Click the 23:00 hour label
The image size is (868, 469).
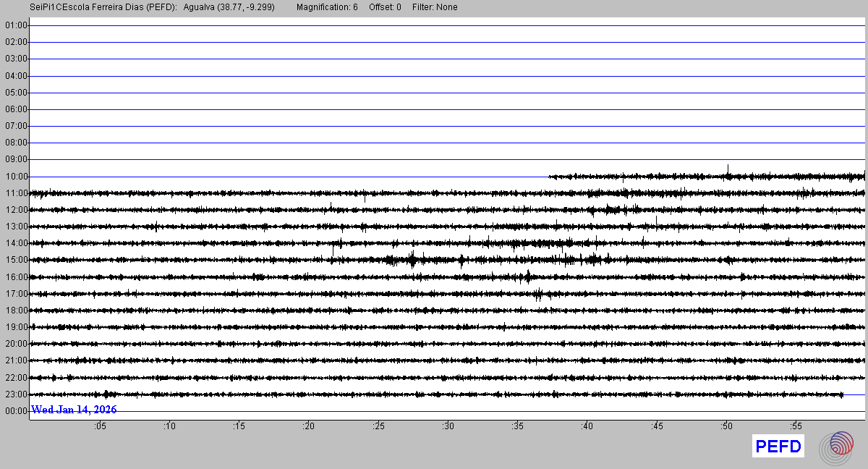click(x=15, y=394)
